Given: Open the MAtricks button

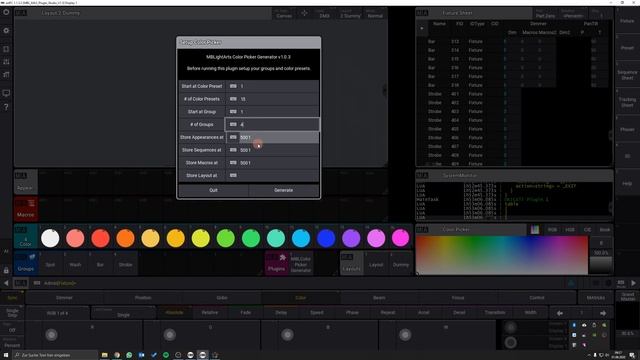Looking at the screenshot, I should click(596, 298).
